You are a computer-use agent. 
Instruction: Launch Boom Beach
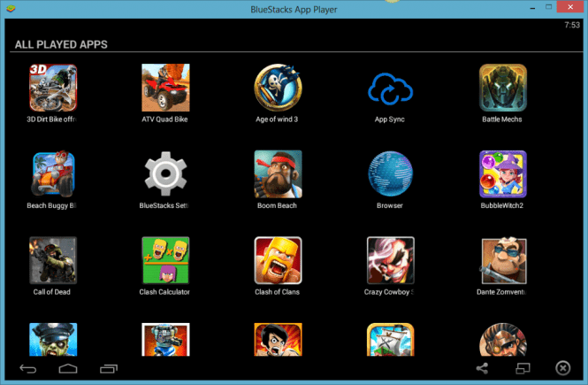[x=278, y=174]
